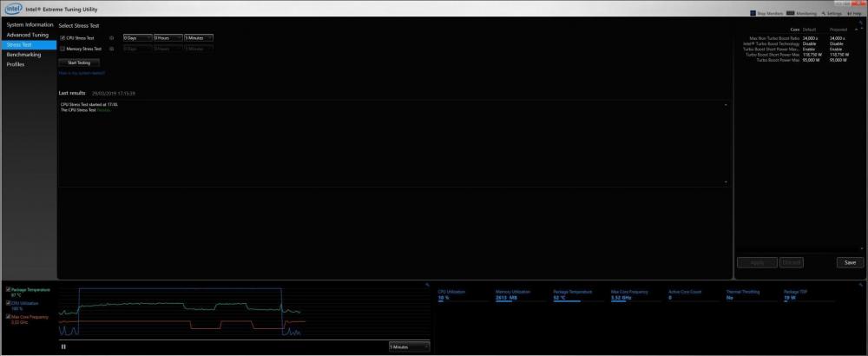Click the Intel logo icon
Image resolution: width=868 pixels, height=356 pixels.
tap(13, 9)
